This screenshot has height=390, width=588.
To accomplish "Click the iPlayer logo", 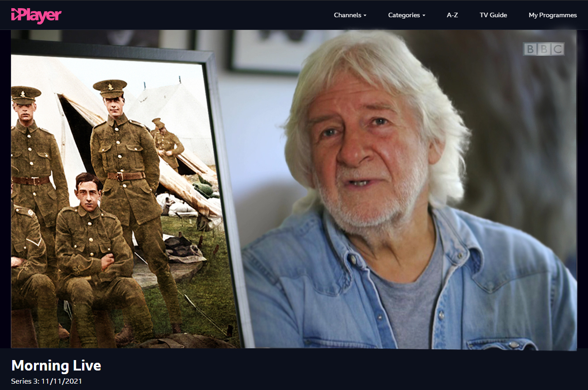I will pyautogui.click(x=36, y=15).
